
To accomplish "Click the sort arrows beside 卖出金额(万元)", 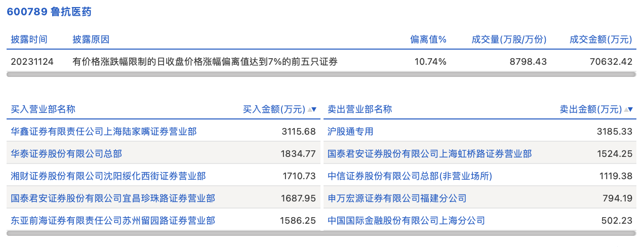I will coord(628,109).
